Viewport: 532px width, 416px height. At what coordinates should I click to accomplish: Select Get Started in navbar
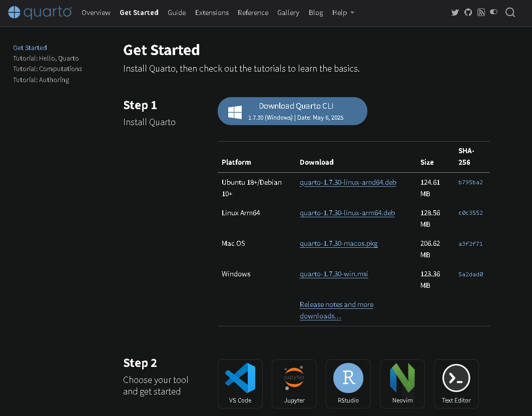[139, 13]
